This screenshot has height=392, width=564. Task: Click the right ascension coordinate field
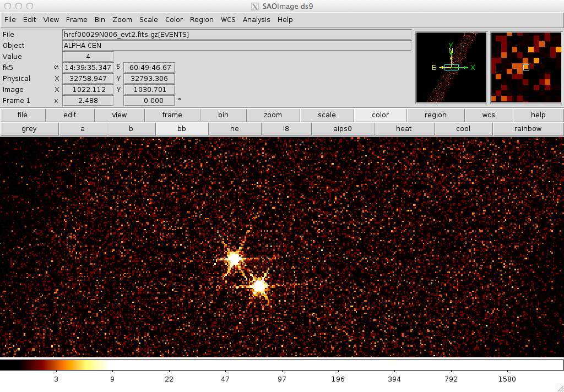(88, 68)
